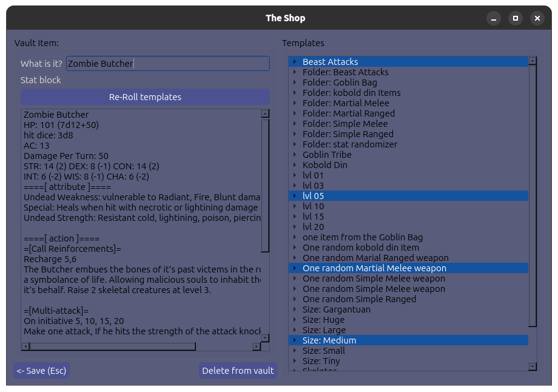Expand the Goblin Tribe tree arrow
This screenshot has width=558, height=392.
[294, 155]
